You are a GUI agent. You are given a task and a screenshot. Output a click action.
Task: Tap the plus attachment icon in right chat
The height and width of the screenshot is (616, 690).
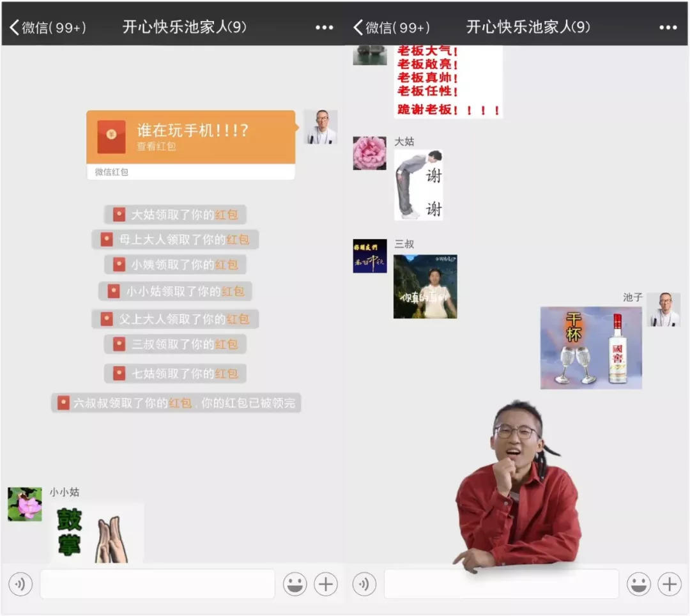pos(669,584)
